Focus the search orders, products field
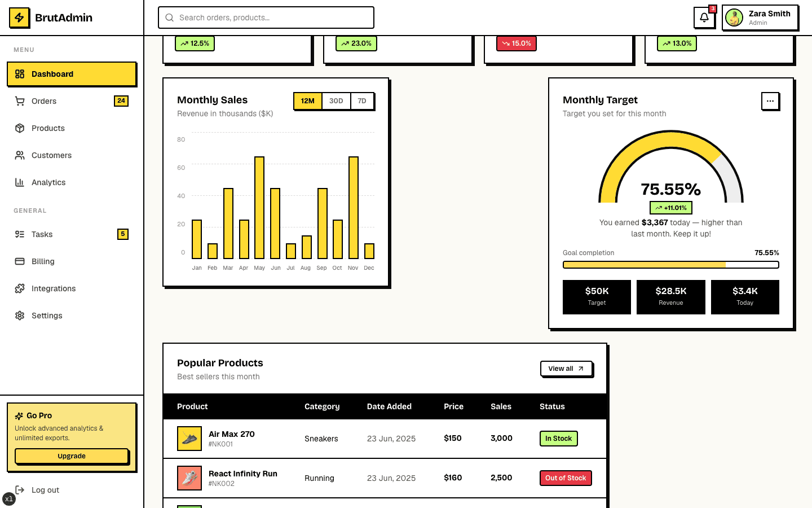This screenshot has height=508, width=812. click(x=266, y=17)
